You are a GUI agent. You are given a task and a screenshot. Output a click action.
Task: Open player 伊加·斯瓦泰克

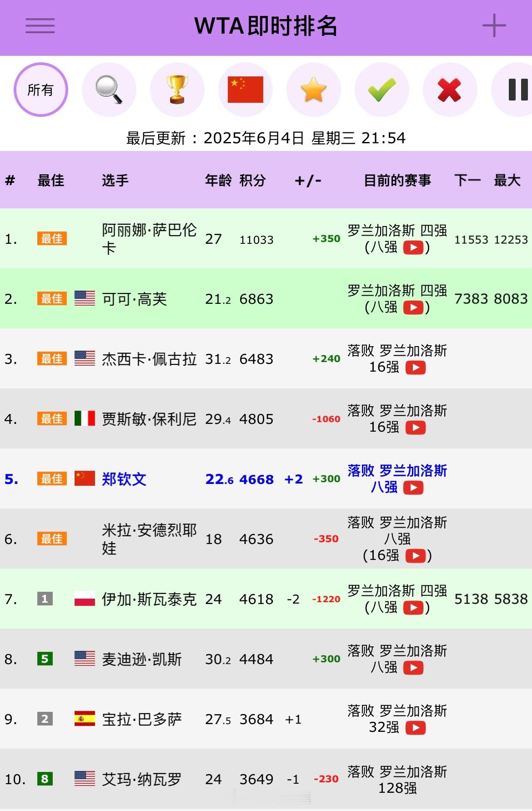149,599
